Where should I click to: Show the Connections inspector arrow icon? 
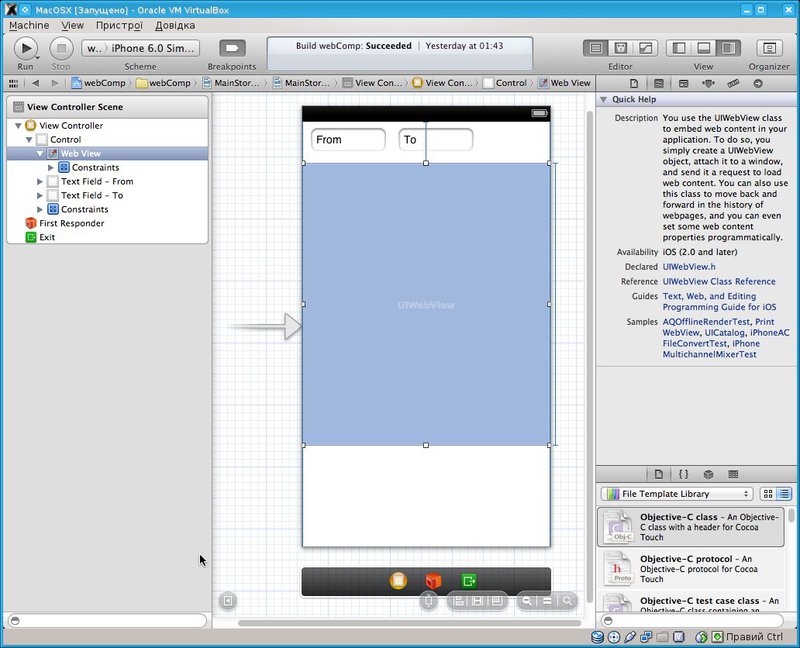pos(758,83)
